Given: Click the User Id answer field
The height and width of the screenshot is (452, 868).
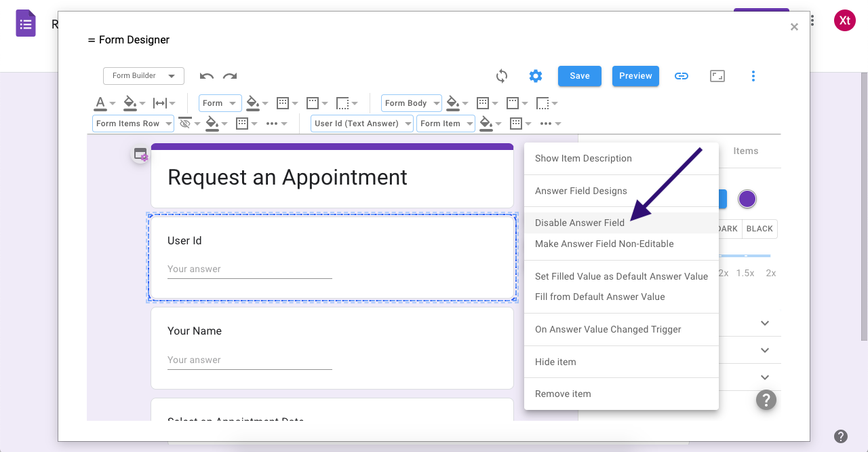Looking at the screenshot, I should tap(250, 269).
